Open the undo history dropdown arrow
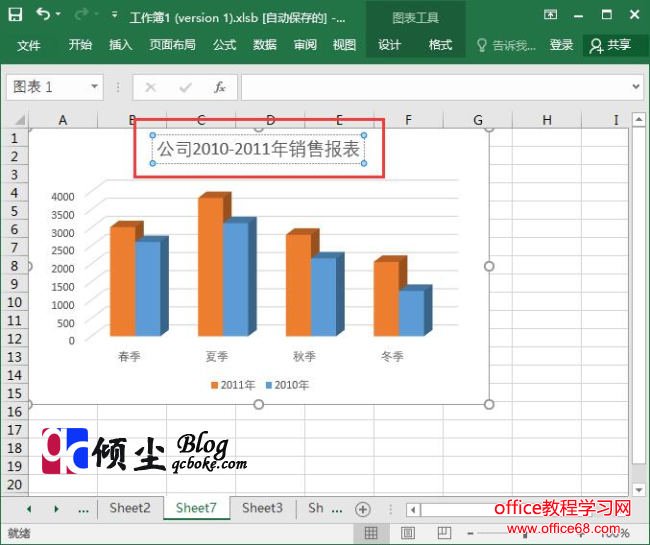 58,15
